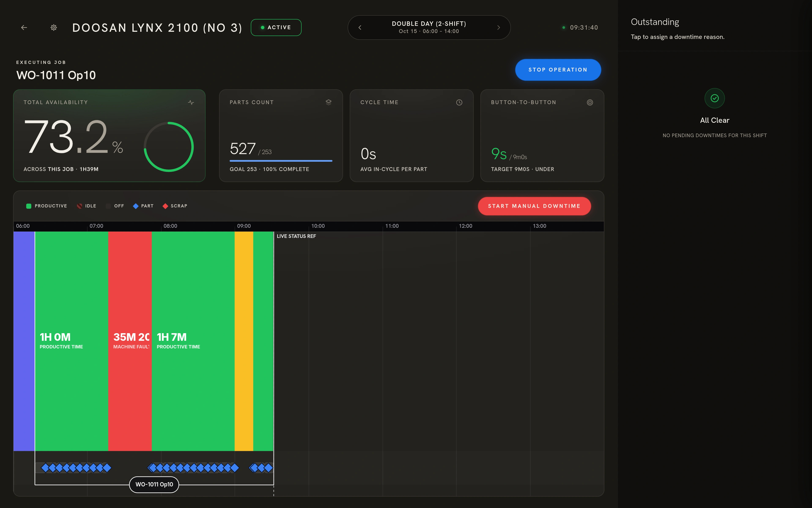The width and height of the screenshot is (812, 508).
Task: Select the 1H 7M productive time block
Action: (x=193, y=341)
